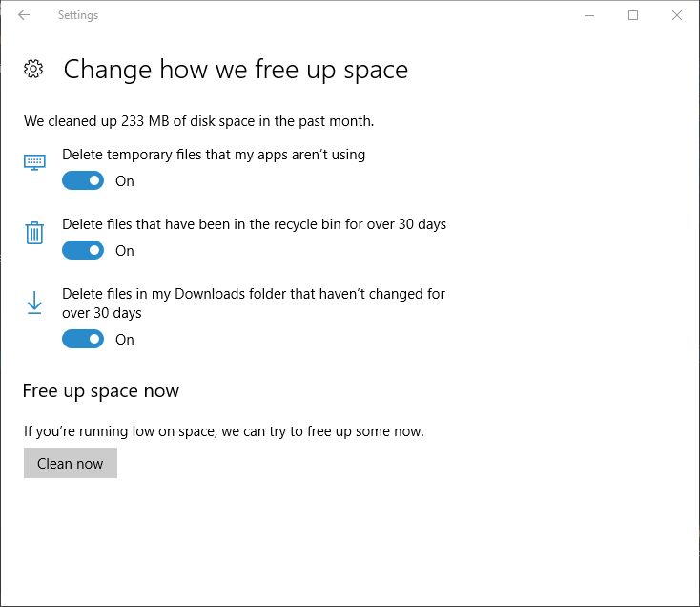Click the monitor icon for temporary files

click(x=34, y=162)
